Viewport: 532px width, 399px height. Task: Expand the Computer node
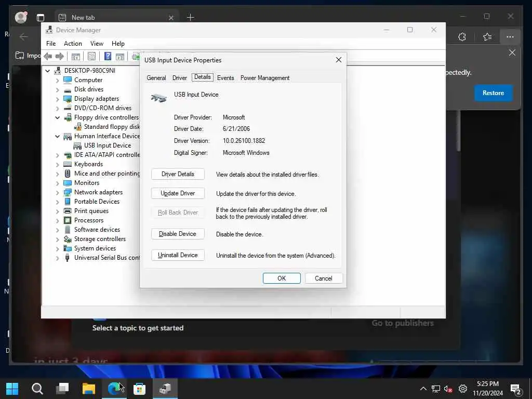57,81
